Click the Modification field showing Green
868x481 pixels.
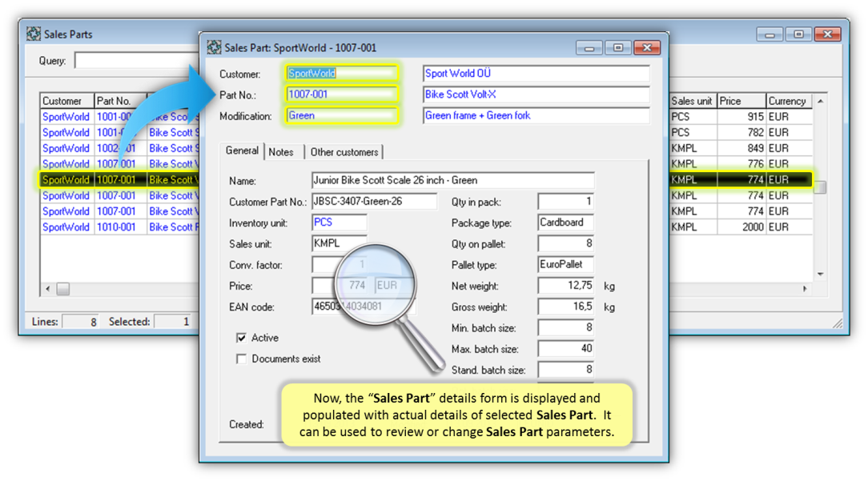342,115
